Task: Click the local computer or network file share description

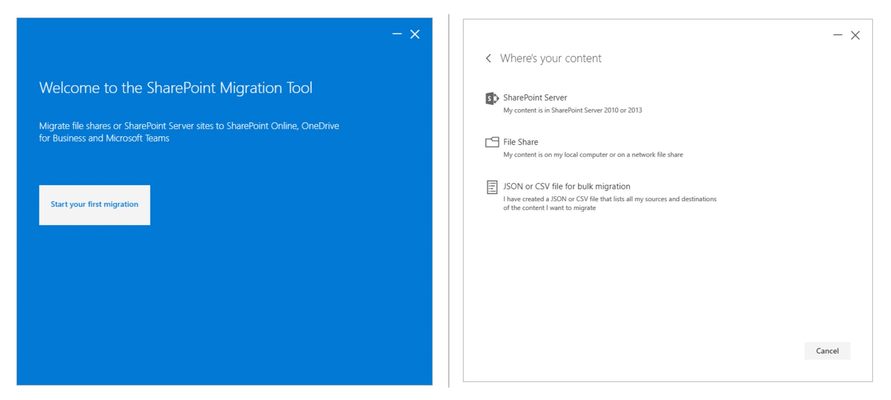Action: tap(593, 155)
